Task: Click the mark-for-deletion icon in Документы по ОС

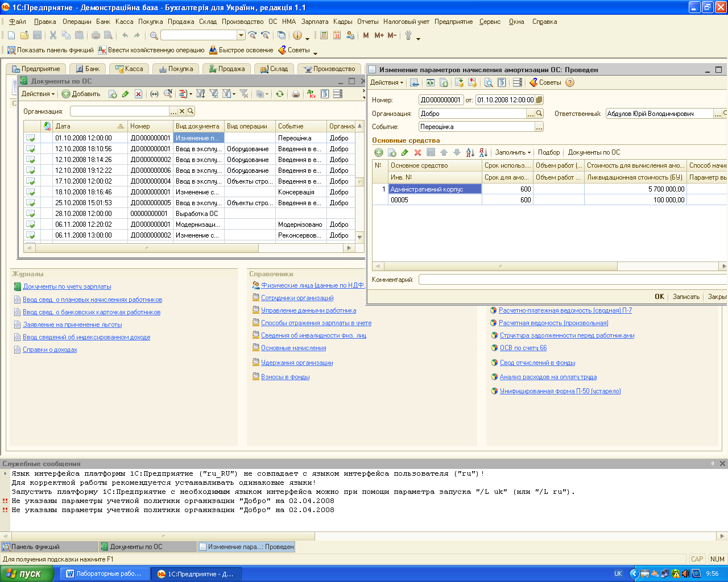Action: point(138,94)
